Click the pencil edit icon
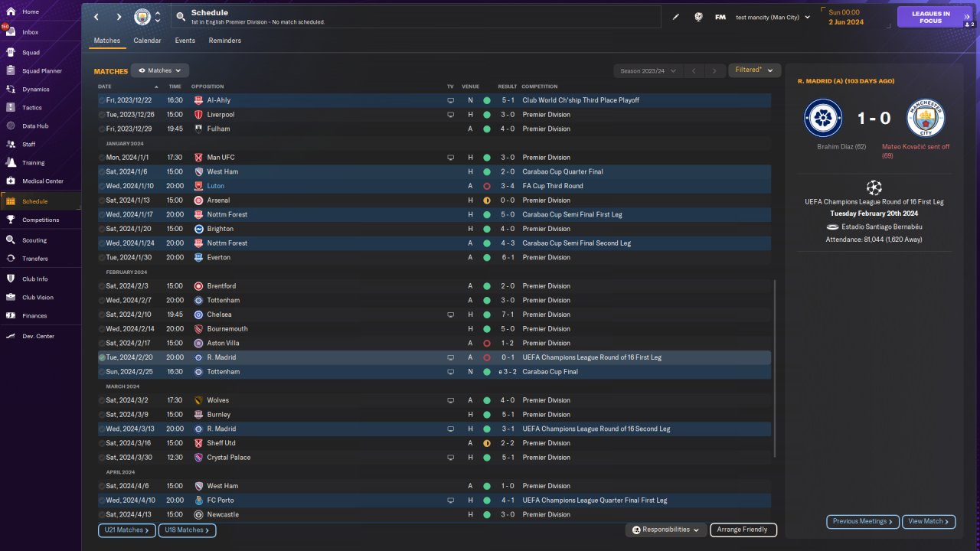Viewport: 980px width, 551px height. click(x=676, y=17)
